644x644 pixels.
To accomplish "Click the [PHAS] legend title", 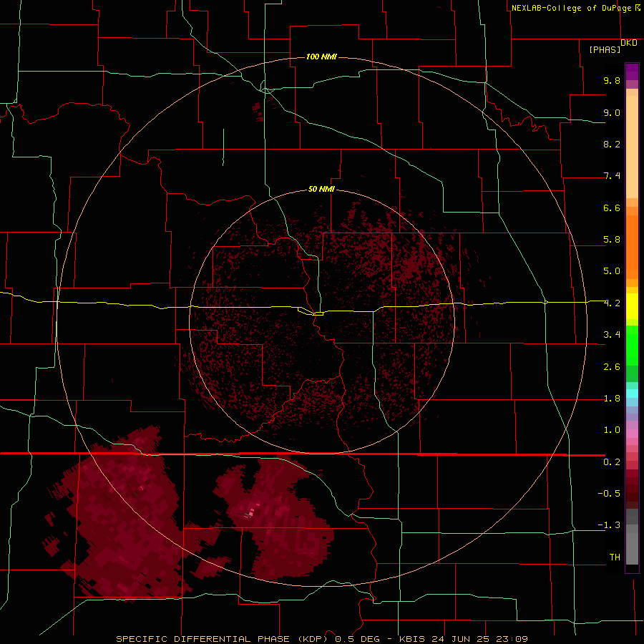I will point(605,49).
